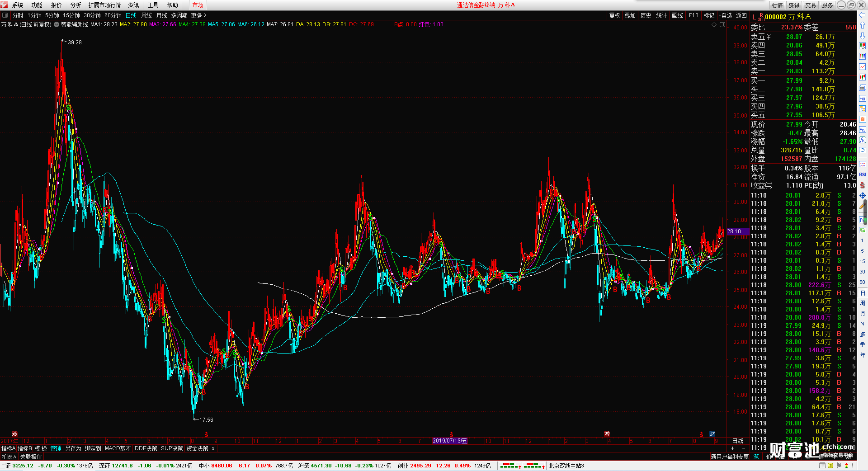Open the 分析 menu
Image resolution: width=868 pixels, height=471 pixels.
pyautogui.click(x=75, y=5)
